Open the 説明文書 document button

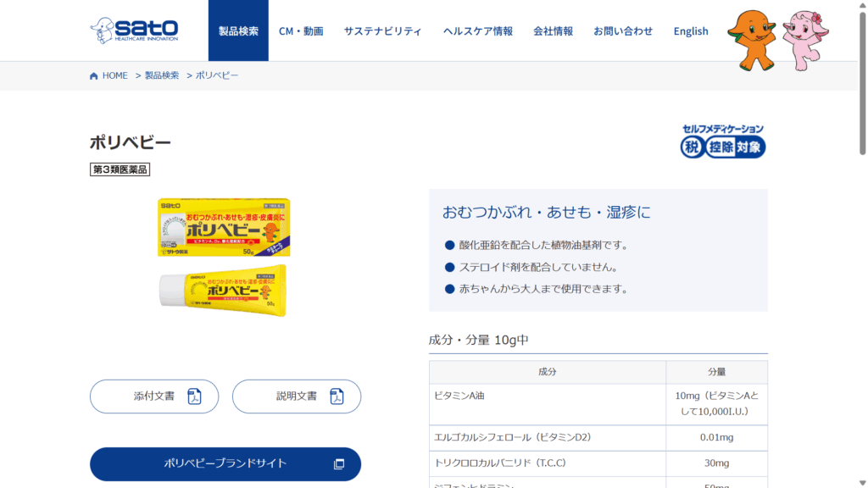pos(297,396)
